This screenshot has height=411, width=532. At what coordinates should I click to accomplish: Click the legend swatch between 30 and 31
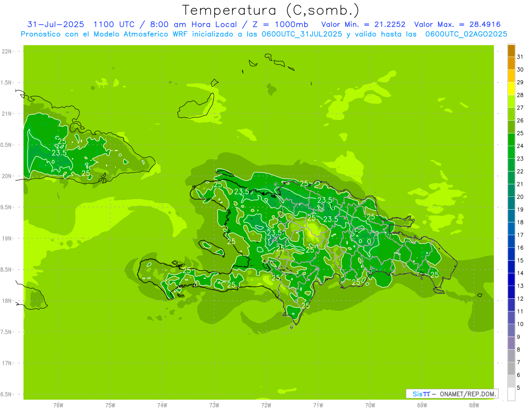click(x=511, y=63)
